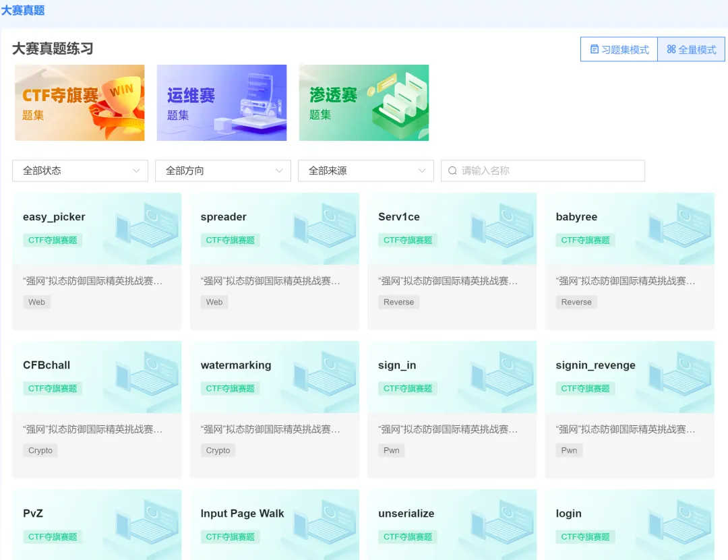Viewport: 728px width, 560px height.
Task: Click the laptop icon on login card
Action: 680,522
